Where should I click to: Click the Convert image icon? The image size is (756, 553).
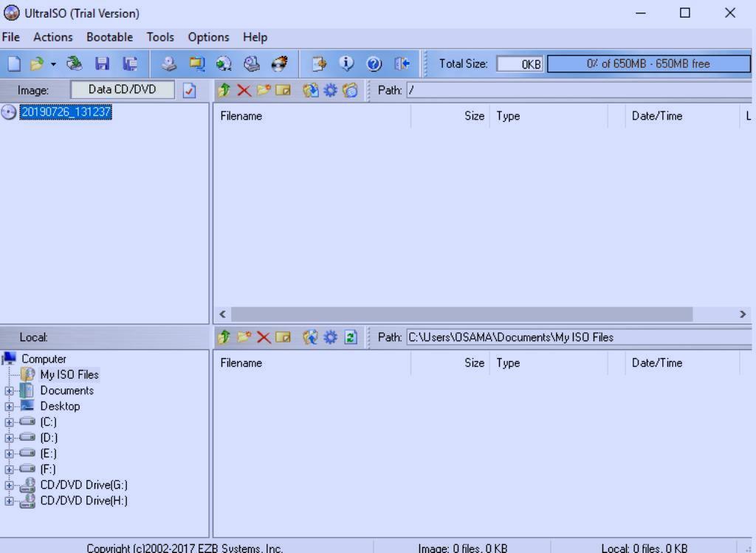(x=196, y=63)
